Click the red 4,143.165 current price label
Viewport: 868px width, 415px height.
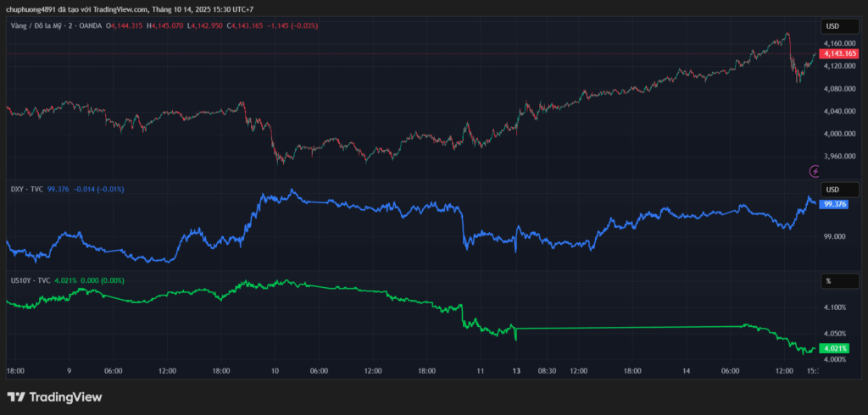(837, 53)
